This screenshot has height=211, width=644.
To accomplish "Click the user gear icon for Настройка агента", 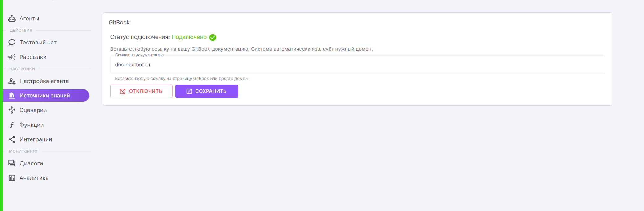I will (x=12, y=81).
